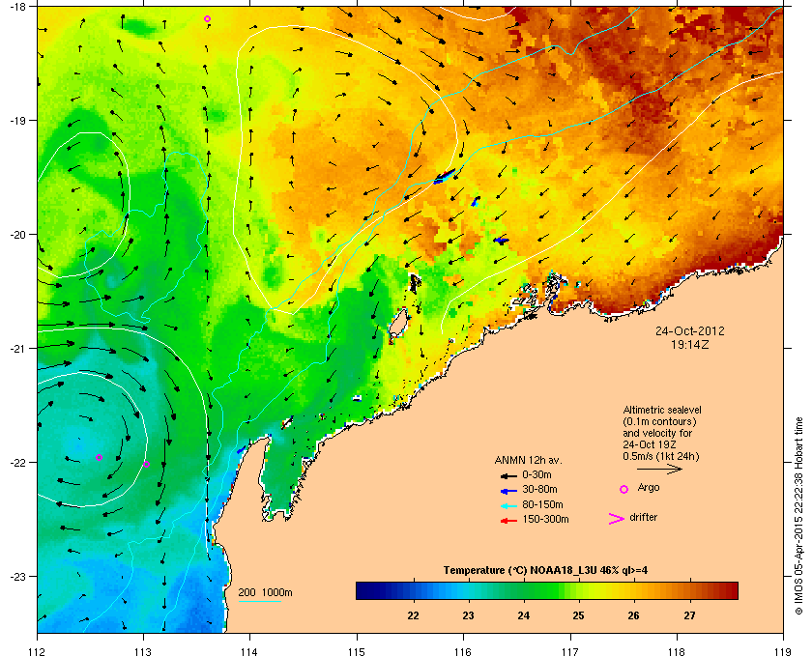812x657 pixels.
Task: Click latitude axis label '-18'
Action: tap(17, 6)
